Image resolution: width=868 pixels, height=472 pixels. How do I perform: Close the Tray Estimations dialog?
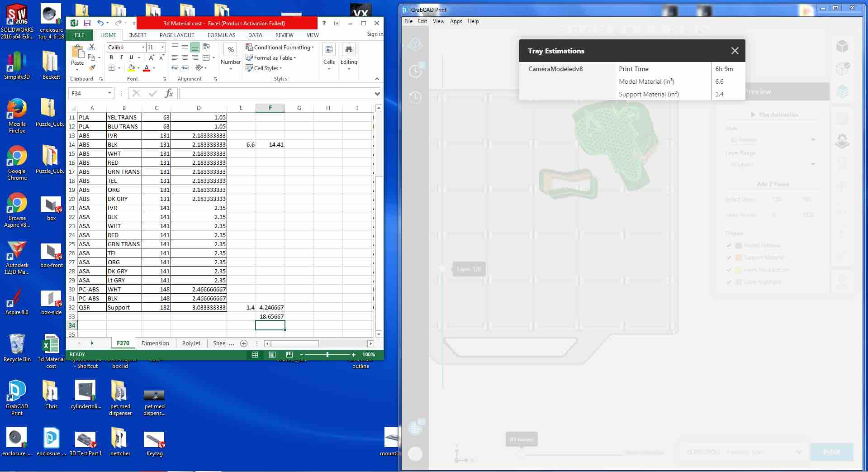[735, 51]
